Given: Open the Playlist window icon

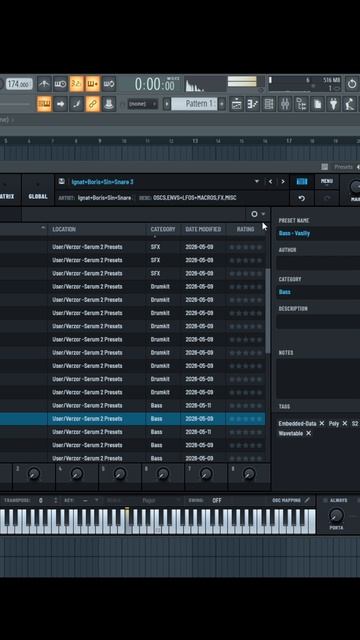Looking at the screenshot, I should pos(237,104).
